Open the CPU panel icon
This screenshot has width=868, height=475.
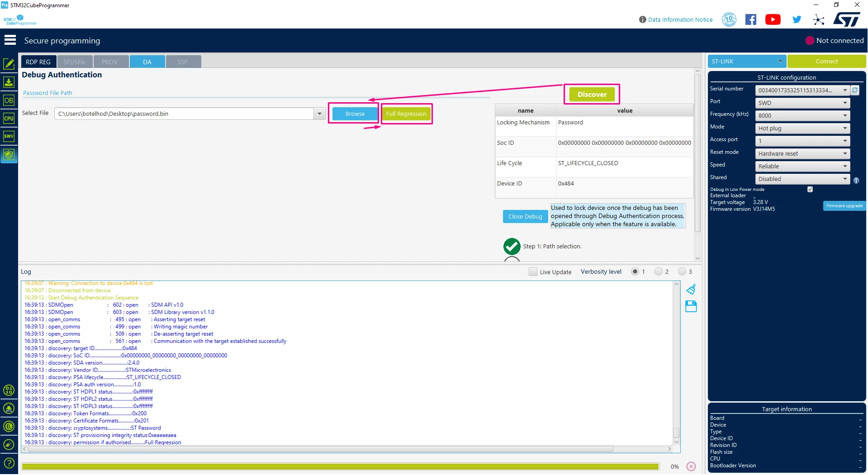(9, 119)
